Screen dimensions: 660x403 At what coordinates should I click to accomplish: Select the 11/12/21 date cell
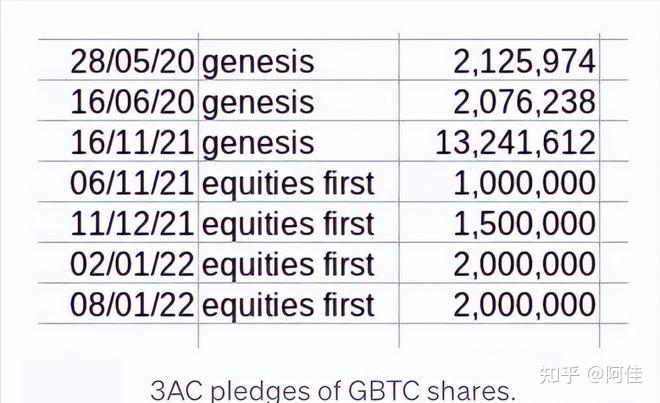point(118,222)
